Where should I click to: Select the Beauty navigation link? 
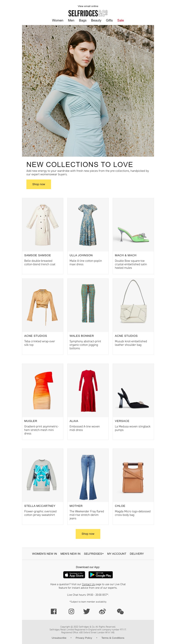pos(96,20)
